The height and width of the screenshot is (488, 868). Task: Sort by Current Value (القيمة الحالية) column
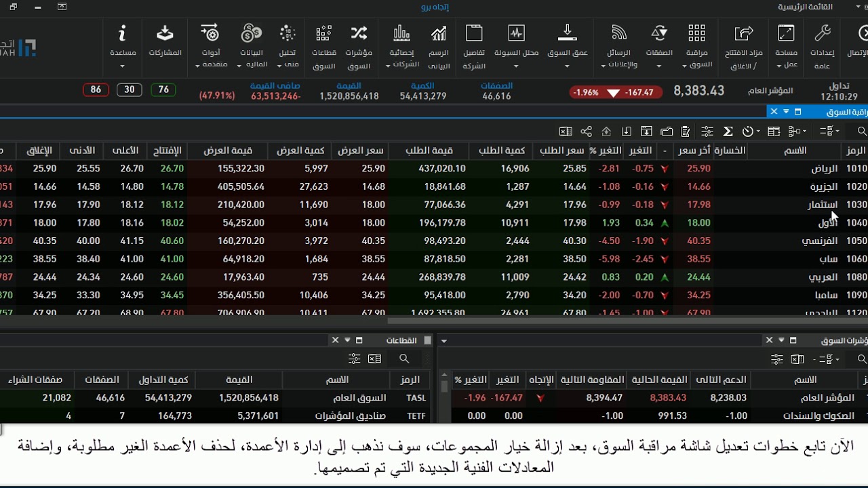[x=659, y=380]
